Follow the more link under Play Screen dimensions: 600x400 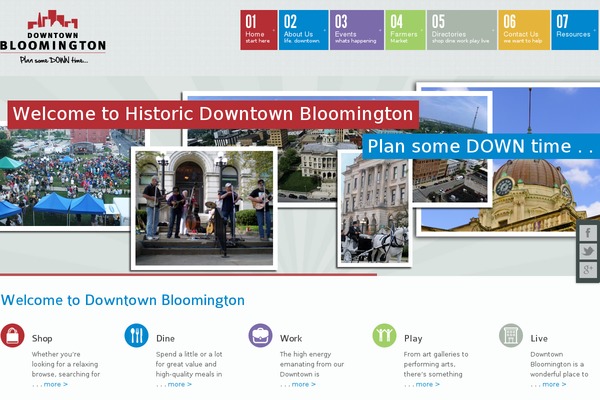pyautogui.click(x=427, y=384)
